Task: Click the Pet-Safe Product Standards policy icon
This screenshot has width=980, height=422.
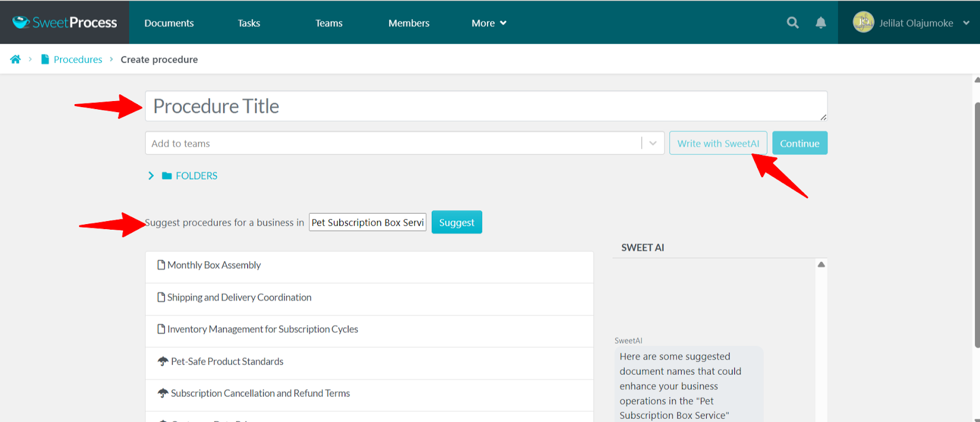Action: [x=163, y=361]
